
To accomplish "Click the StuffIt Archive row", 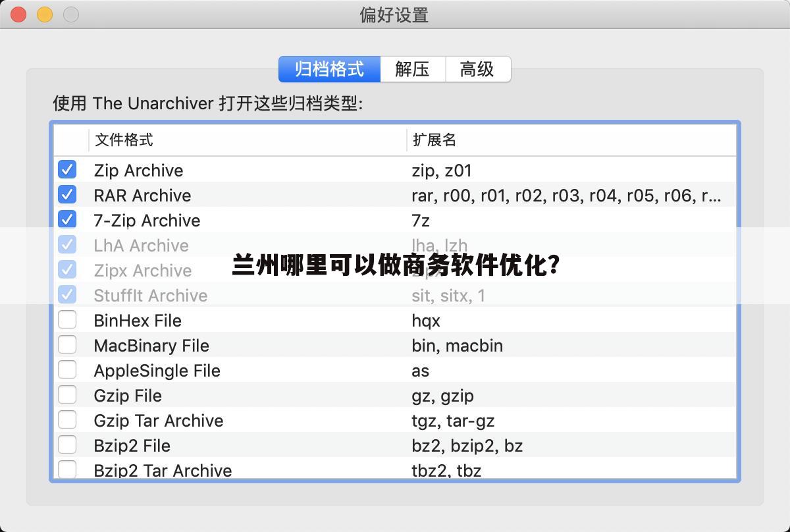I will pyautogui.click(x=150, y=295).
